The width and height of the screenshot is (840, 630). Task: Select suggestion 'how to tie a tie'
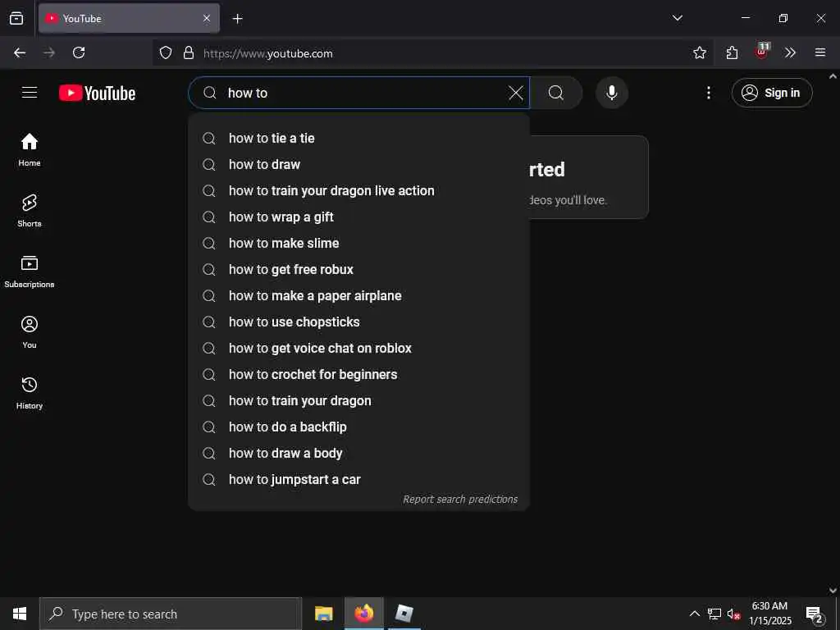point(359,138)
